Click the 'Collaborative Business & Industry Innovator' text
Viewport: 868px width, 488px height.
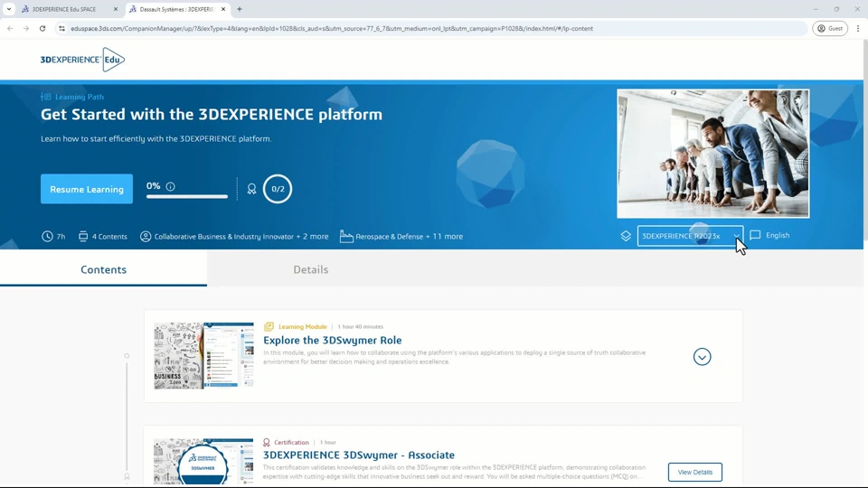point(223,236)
